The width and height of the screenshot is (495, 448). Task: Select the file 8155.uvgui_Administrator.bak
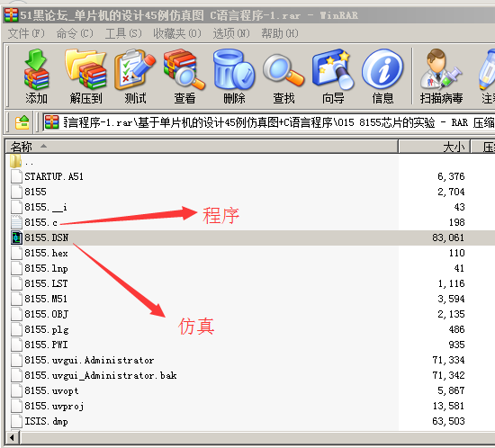pos(101,375)
